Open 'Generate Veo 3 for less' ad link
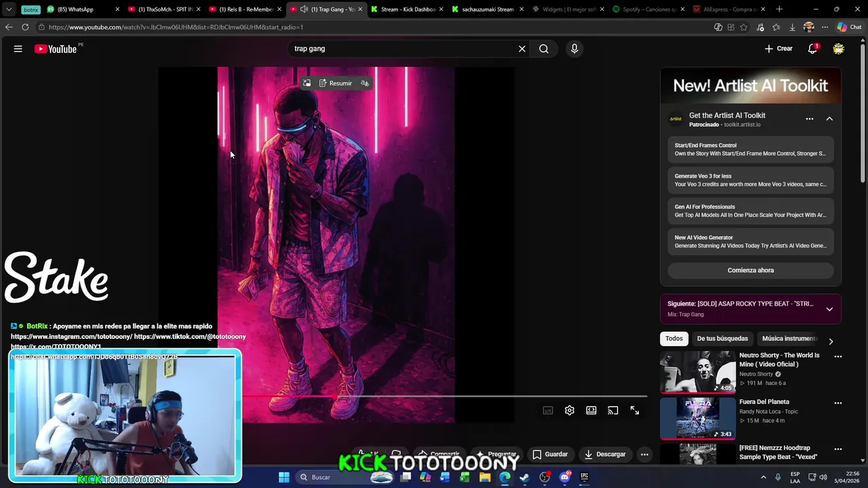 click(x=751, y=180)
